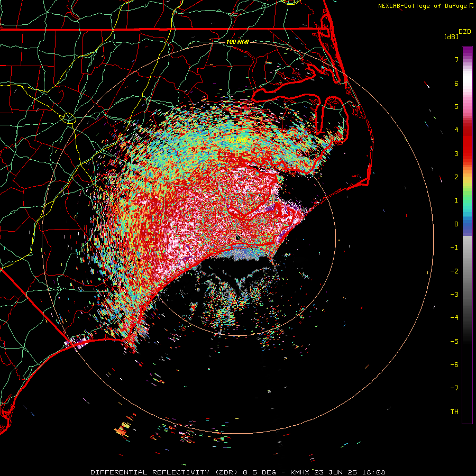The height and width of the screenshot is (476, 476).
Task: Click the purple top end of the color bar
Action: [x=467, y=51]
